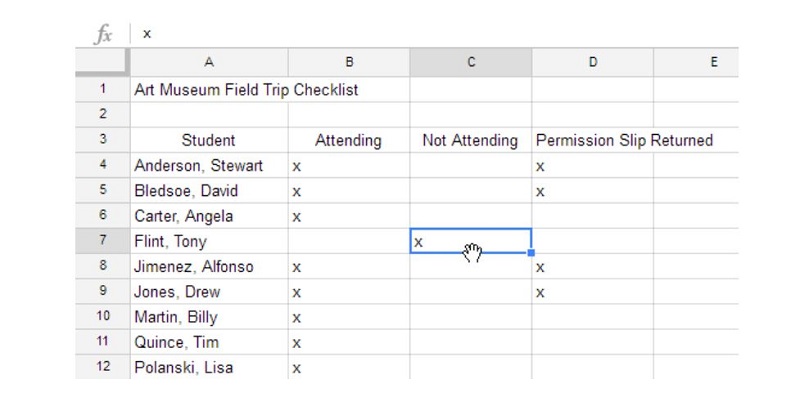This screenshot has height=397, width=800.
Task: Select column B header
Action: [x=349, y=62]
